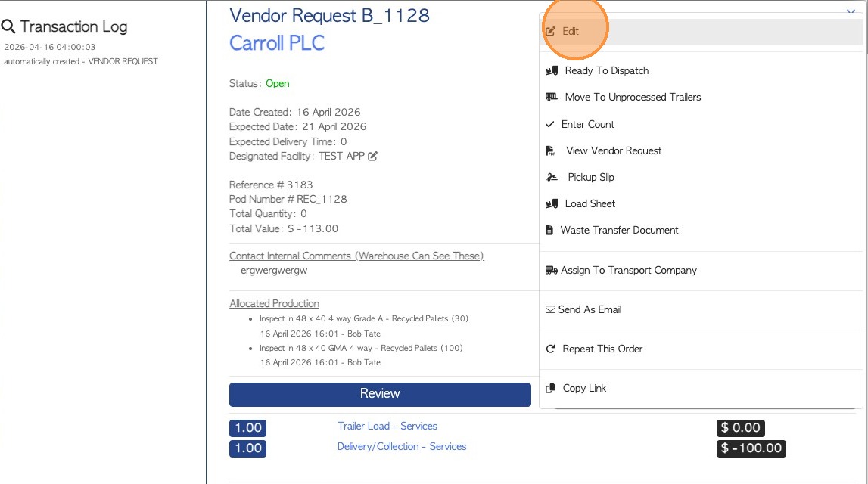Open Delivery/Collection - Services line item

click(x=401, y=447)
